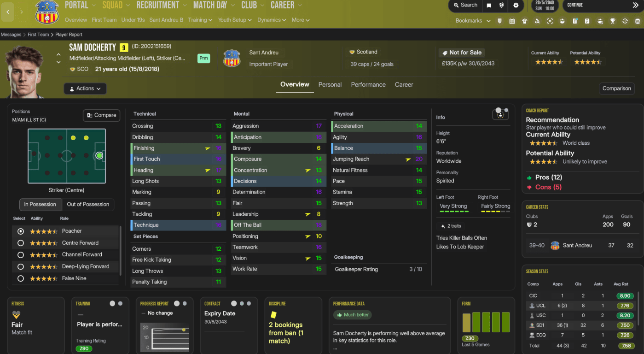Click the back navigation arrow
Viewport: 644px width, 354px height.
click(x=7, y=12)
